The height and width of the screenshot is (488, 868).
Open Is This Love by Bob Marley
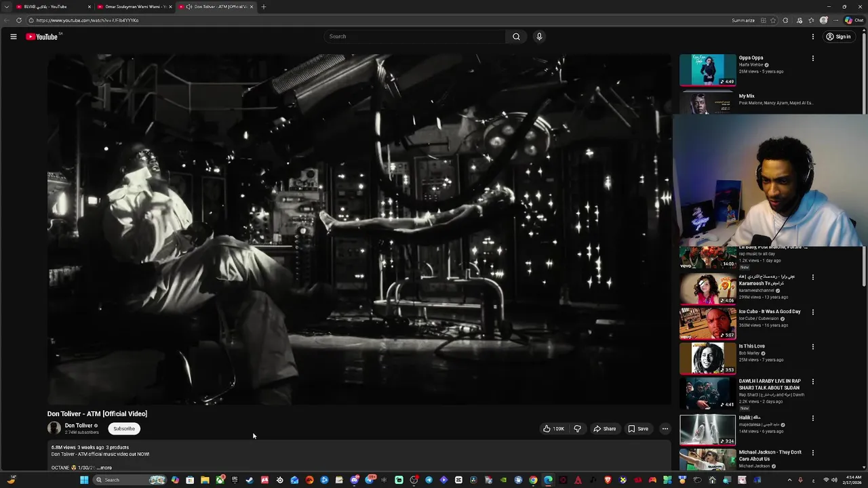(707, 359)
